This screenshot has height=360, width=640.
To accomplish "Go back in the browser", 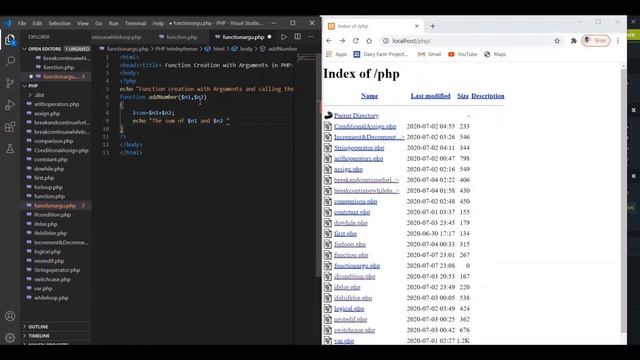I will (329, 41).
